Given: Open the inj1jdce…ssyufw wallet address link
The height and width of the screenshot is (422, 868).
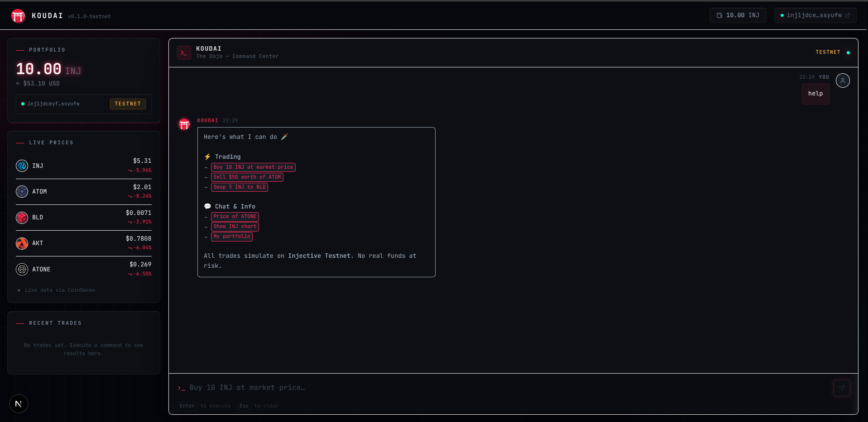Looking at the screenshot, I should click(815, 15).
